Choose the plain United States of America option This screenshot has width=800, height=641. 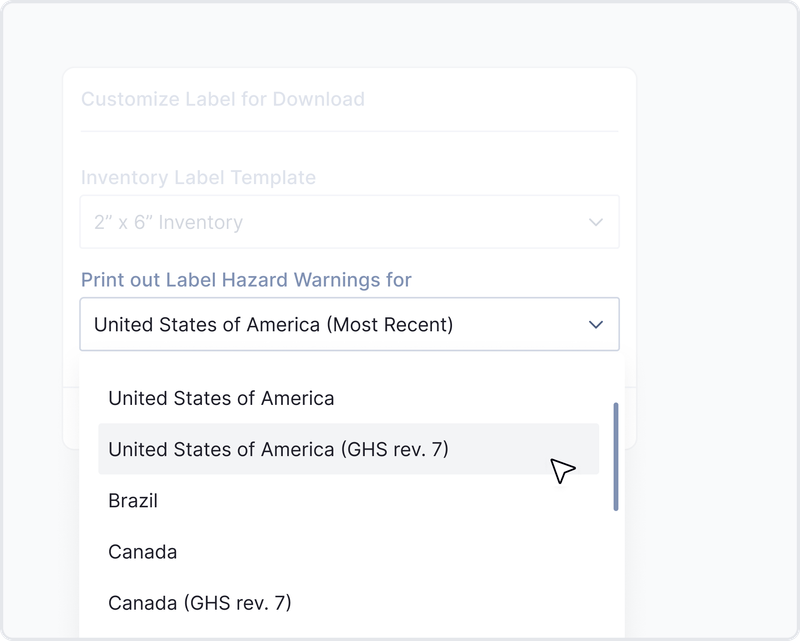tap(221, 398)
